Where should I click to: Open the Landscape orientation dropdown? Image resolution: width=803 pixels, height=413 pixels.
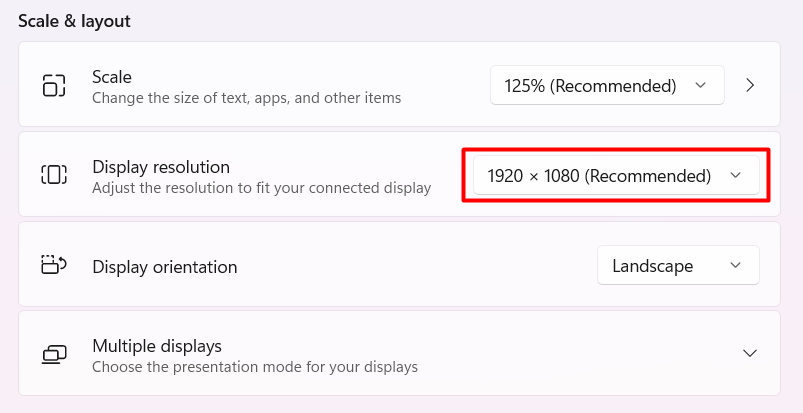pos(677,265)
